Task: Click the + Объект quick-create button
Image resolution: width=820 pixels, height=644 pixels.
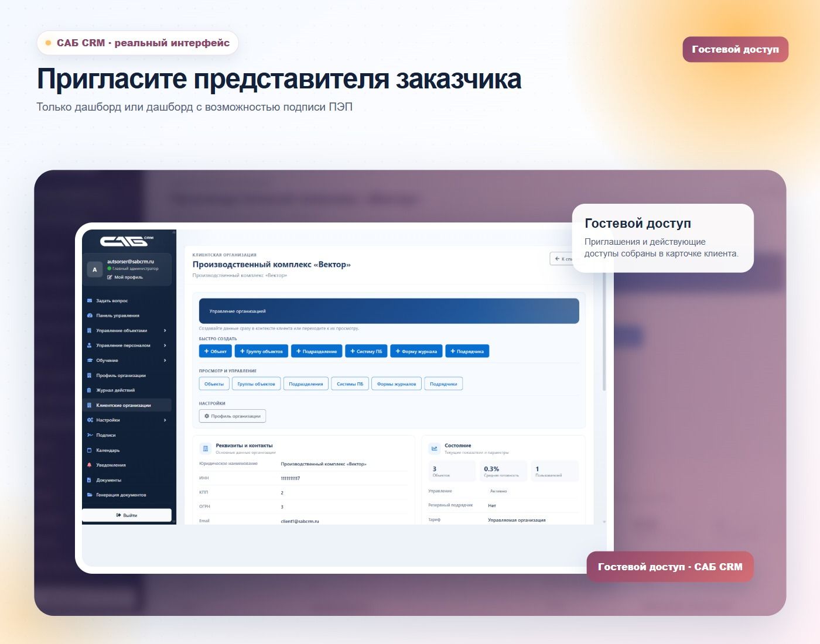Action: (215, 351)
